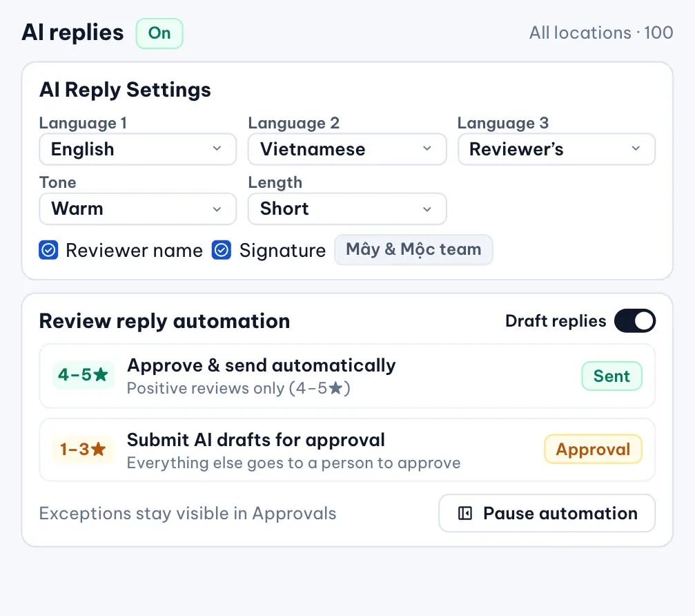Open the Language 1 English dropdown
This screenshot has width=695, height=616.
click(137, 149)
